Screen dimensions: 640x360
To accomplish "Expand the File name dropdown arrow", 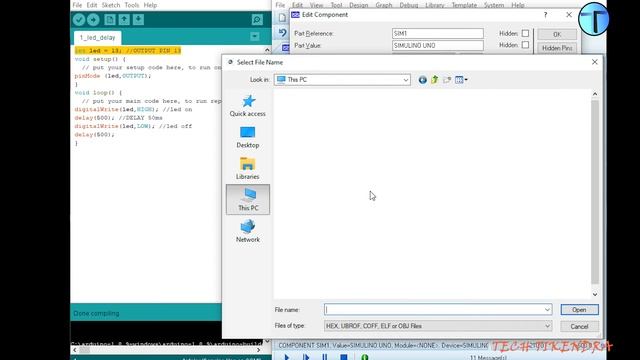I will (547, 310).
